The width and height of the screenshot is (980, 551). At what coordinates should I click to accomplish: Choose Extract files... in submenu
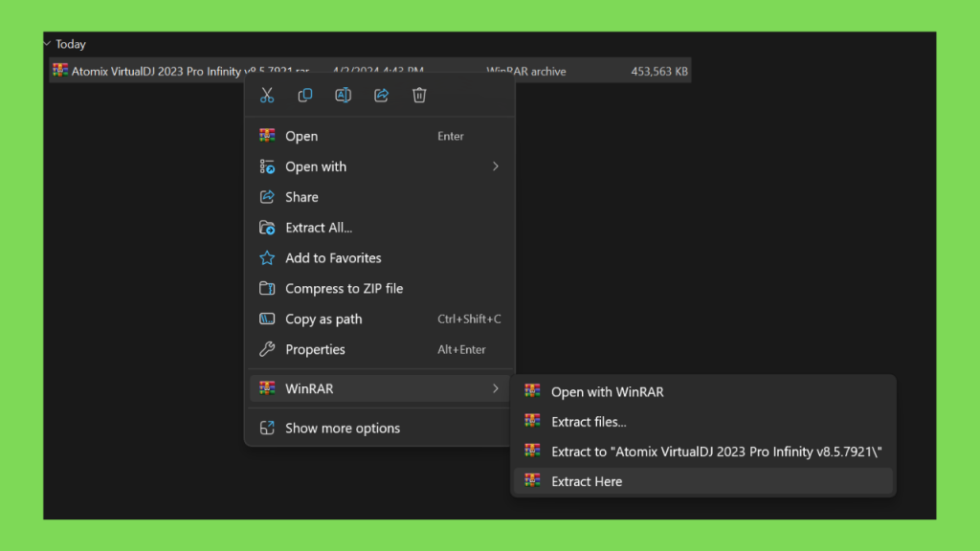(703, 422)
